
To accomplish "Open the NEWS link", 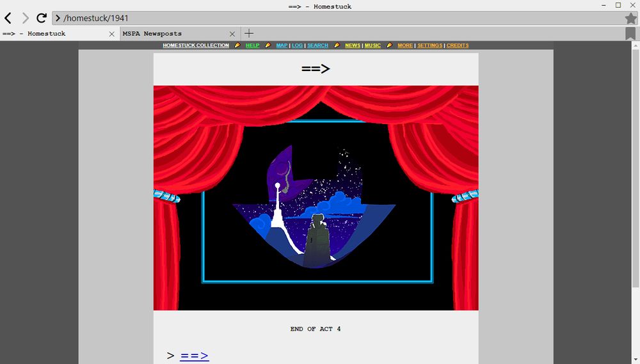I will pos(353,45).
